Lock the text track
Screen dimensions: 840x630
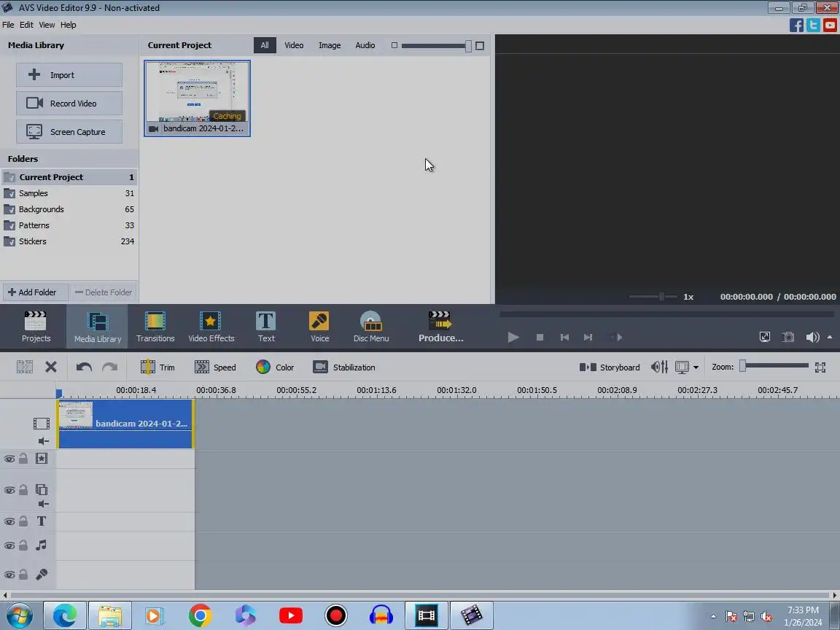[23, 521]
